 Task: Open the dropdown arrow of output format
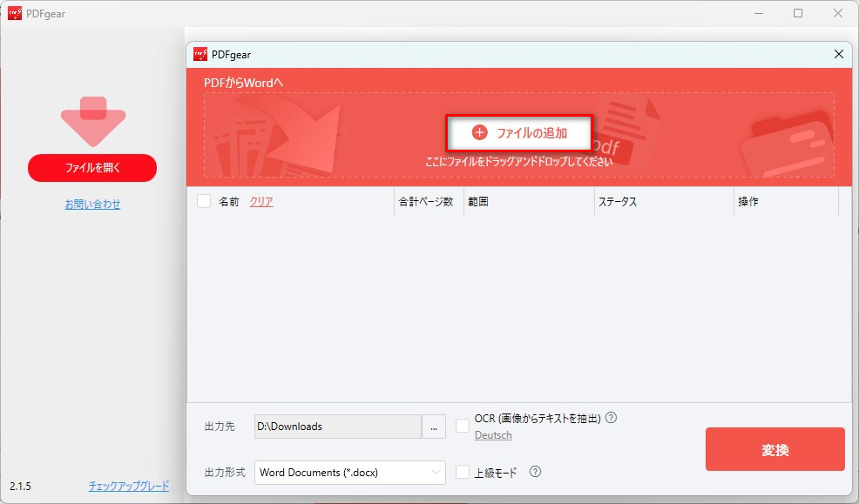point(438,472)
